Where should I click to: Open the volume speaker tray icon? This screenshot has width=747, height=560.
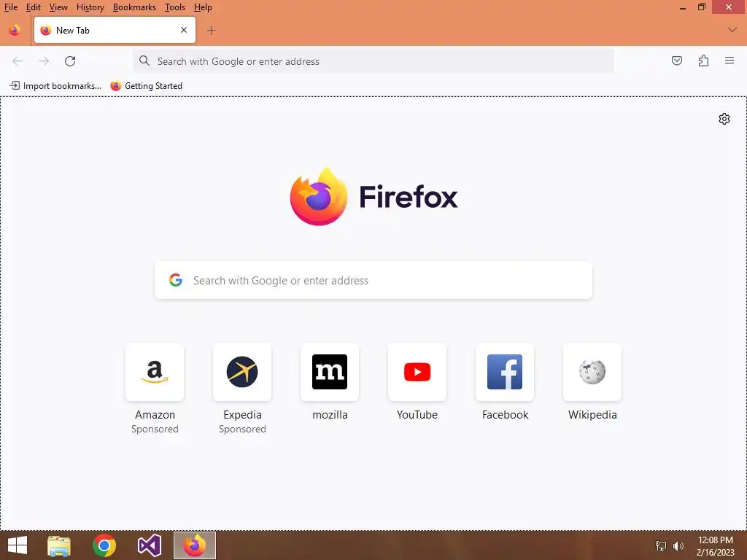(x=678, y=545)
